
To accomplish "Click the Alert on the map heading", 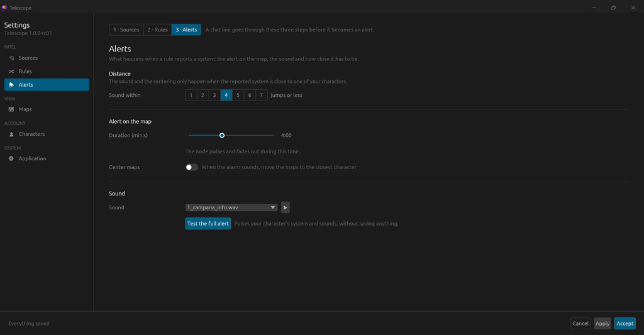I will 130,121.
